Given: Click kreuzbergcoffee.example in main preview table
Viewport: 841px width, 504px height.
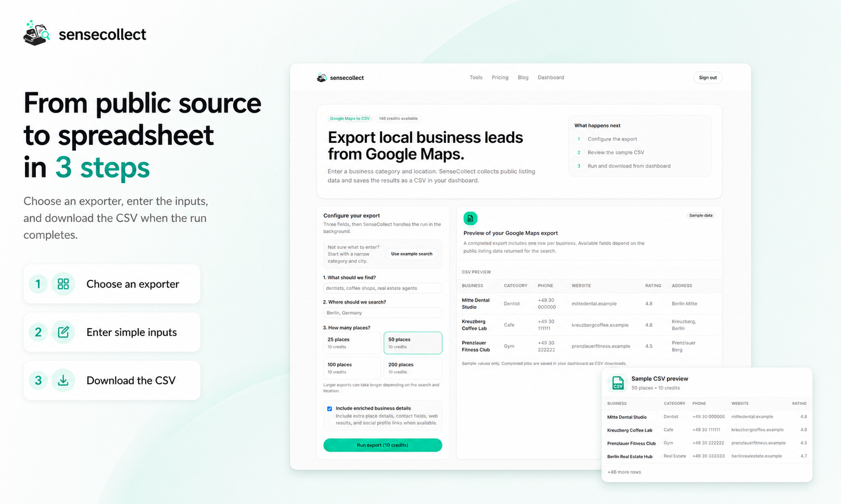Looking at the screenshot, I should (x=600, y=325).
